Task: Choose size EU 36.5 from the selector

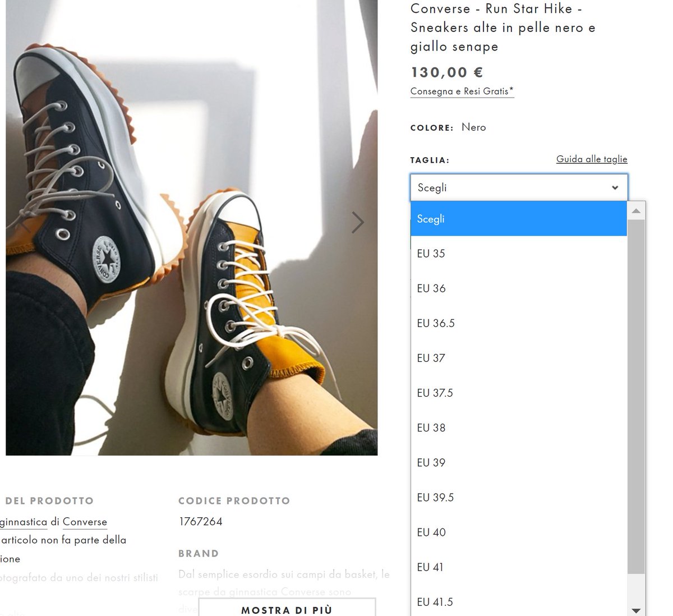Action: 436,323
